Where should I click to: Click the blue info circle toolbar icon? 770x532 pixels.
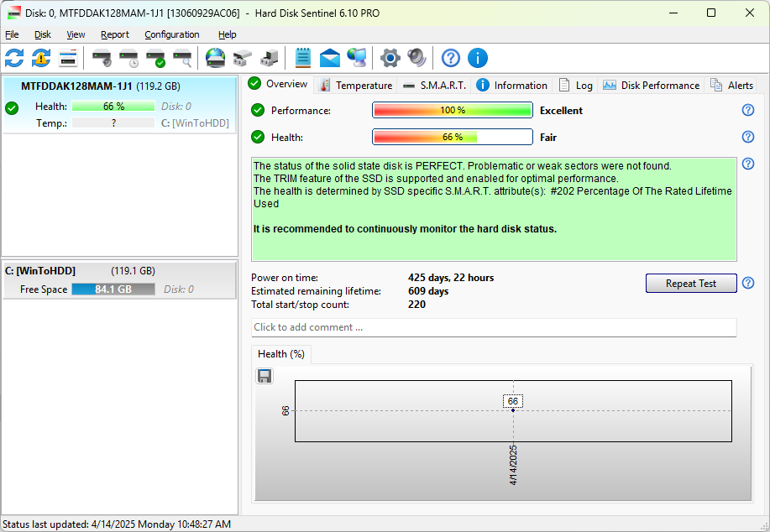tap(477, 58)
